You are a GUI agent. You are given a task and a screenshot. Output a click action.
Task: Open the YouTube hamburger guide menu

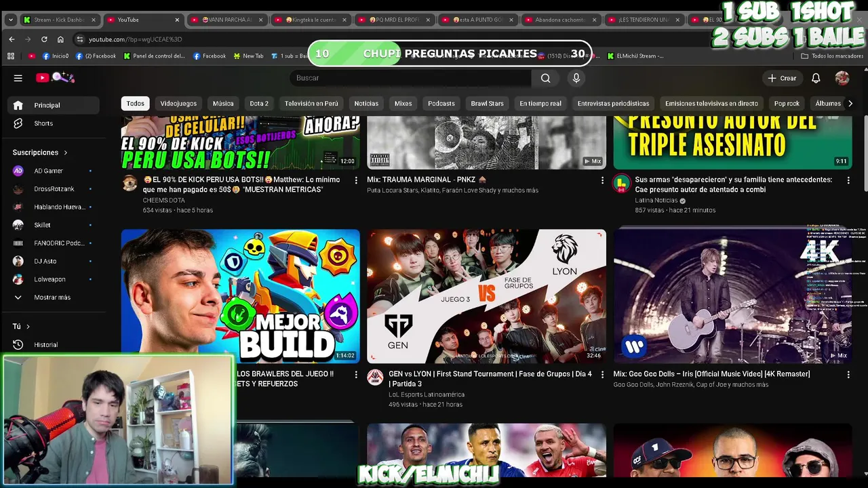18,78
